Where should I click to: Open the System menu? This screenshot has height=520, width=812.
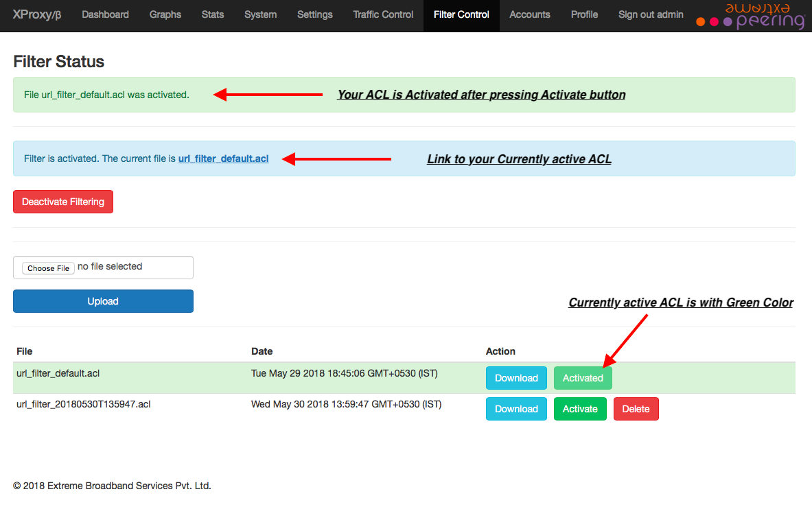coord(259,14)
